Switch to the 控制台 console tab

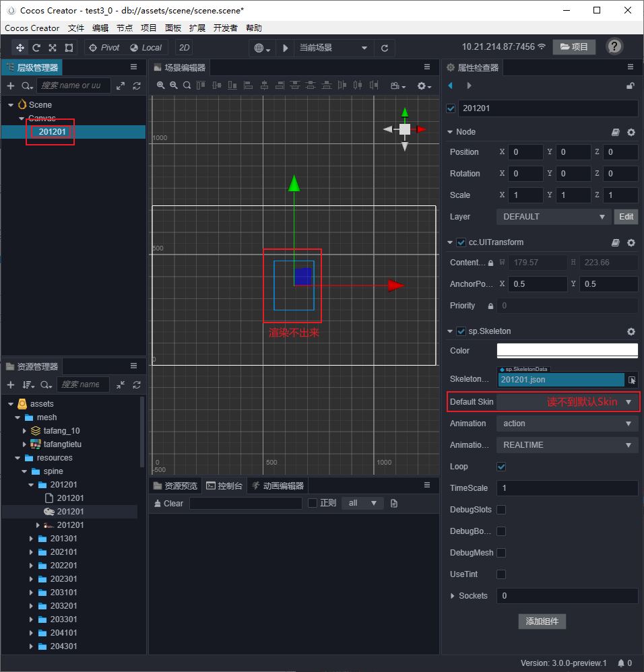coord(224,485)
